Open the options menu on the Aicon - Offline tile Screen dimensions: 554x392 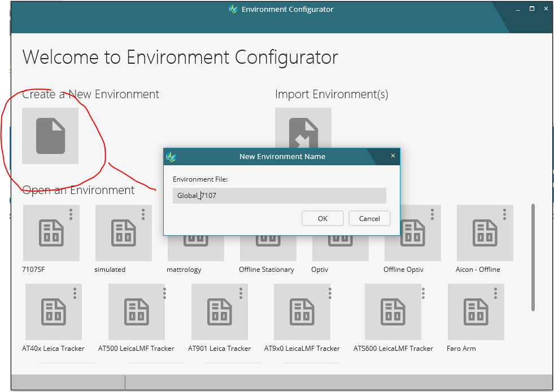504,214
